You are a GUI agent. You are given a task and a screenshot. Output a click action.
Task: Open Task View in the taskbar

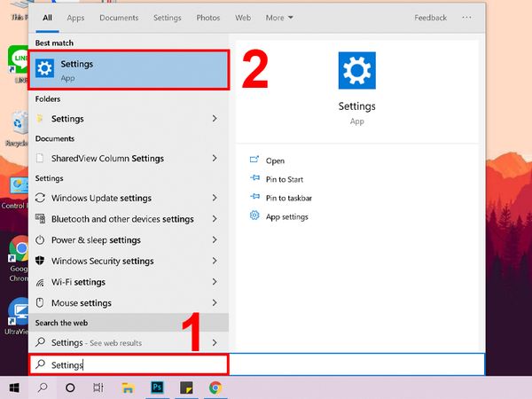coord(98,387)
